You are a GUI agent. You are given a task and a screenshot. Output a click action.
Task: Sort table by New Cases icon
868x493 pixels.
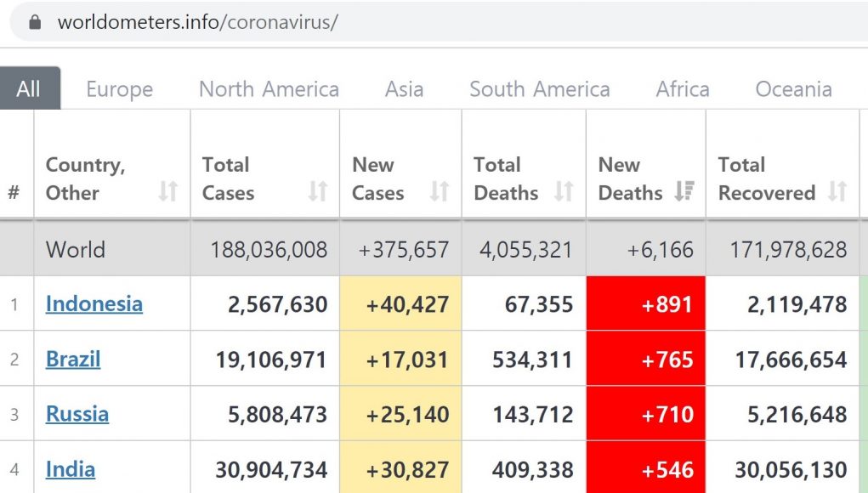point(440,192)
